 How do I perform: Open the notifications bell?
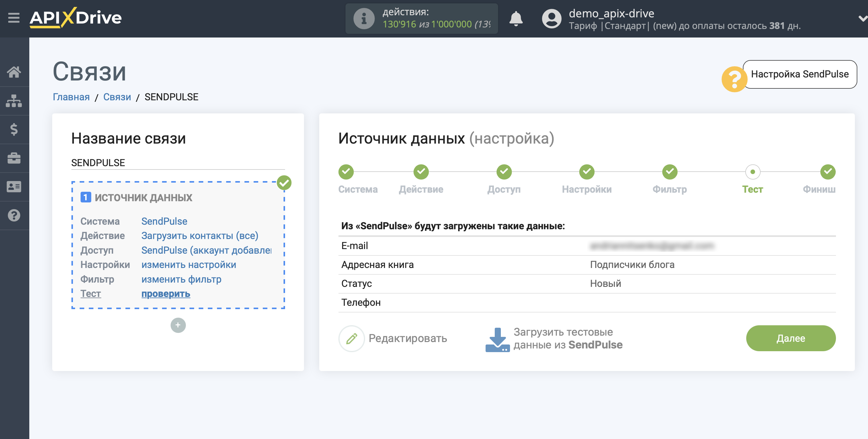pyautogui.click(x=515, y=19)
